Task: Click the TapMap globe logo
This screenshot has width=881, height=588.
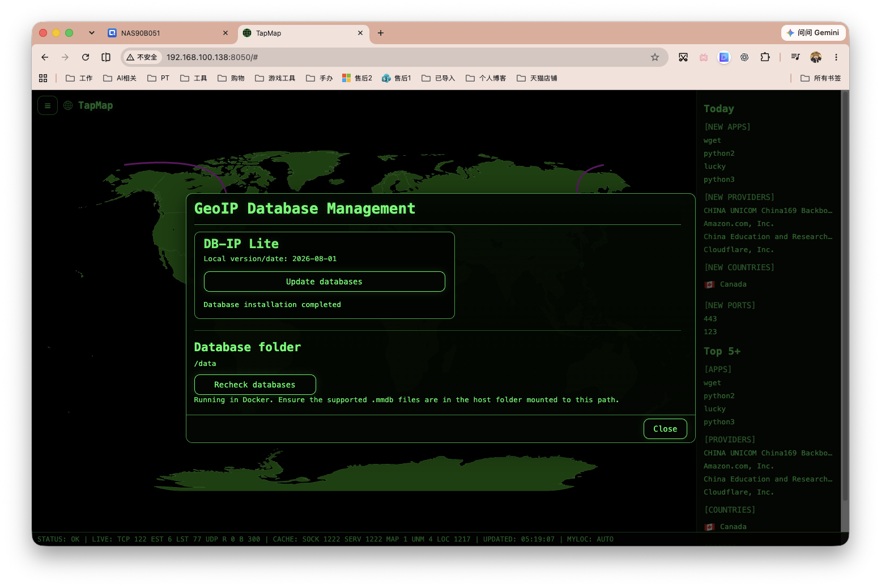Action: tap(68, 105)
